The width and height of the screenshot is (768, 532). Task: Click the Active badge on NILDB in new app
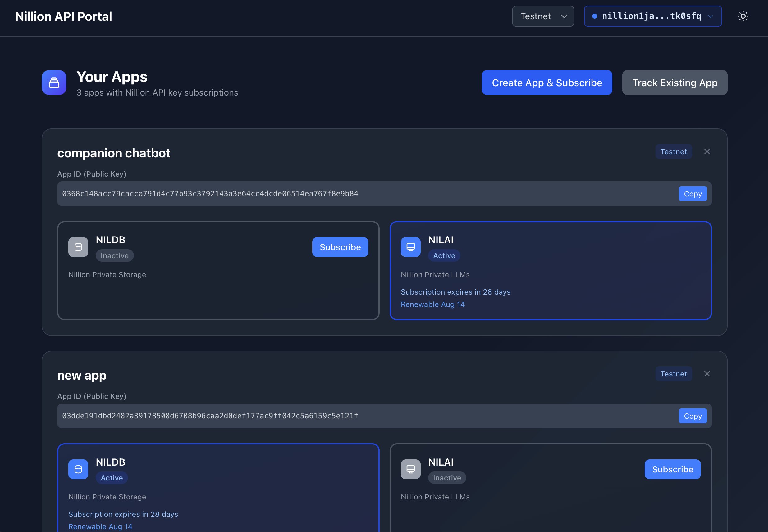coord(112,477)
